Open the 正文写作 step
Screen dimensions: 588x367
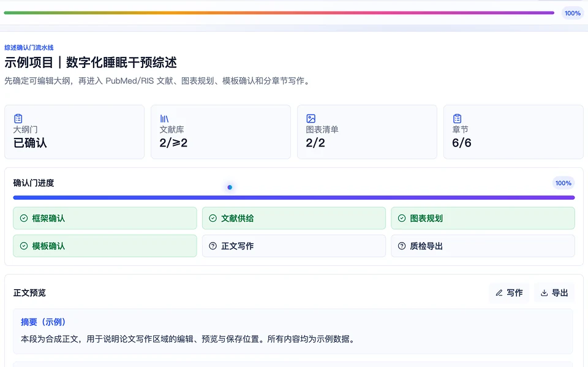294,246
